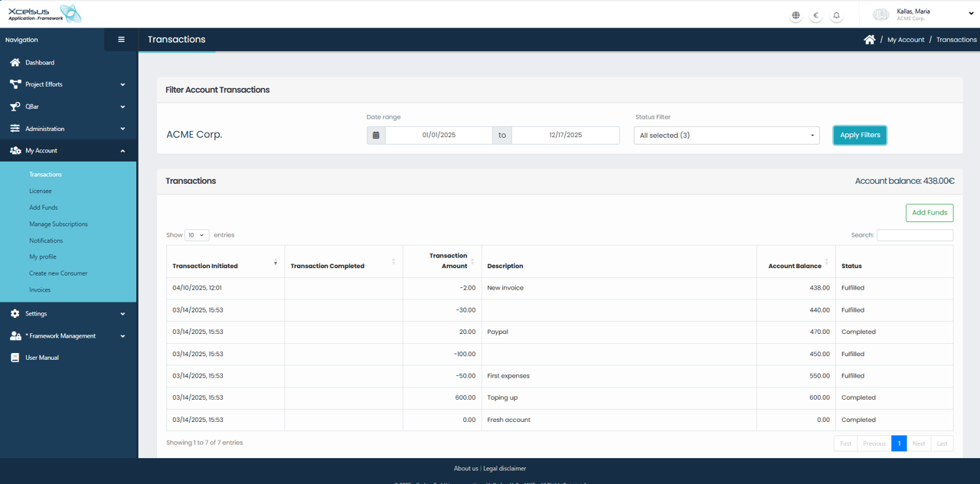Click the Apply Filters button
The image size is (980, 484).
859,136
